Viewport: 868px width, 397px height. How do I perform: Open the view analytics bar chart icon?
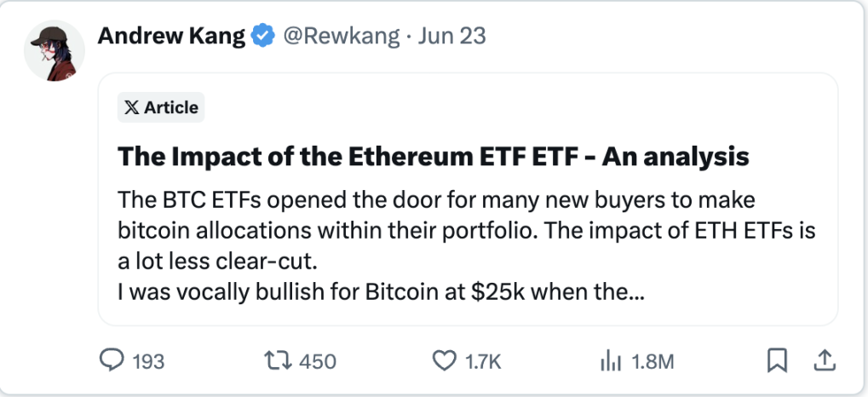[x=609, y=361]
